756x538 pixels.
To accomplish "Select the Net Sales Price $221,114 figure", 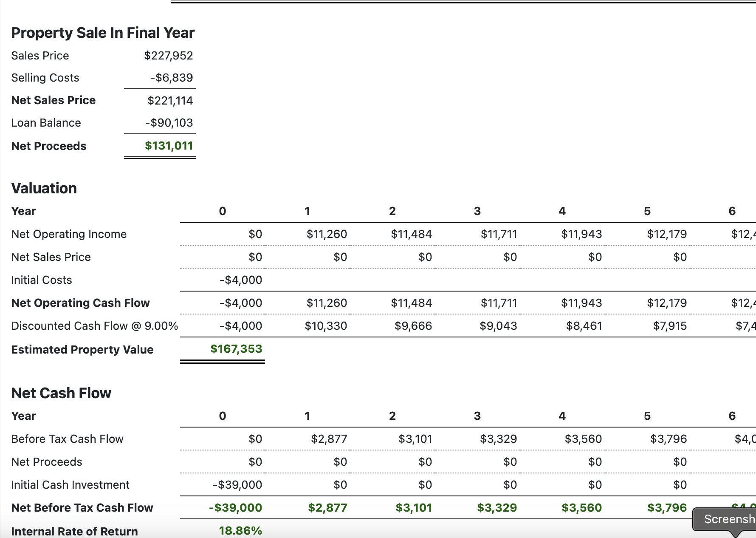I will click(x=170, y=101).
